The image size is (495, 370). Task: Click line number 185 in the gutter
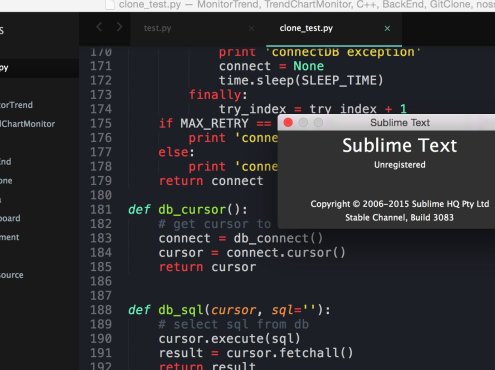101,267
